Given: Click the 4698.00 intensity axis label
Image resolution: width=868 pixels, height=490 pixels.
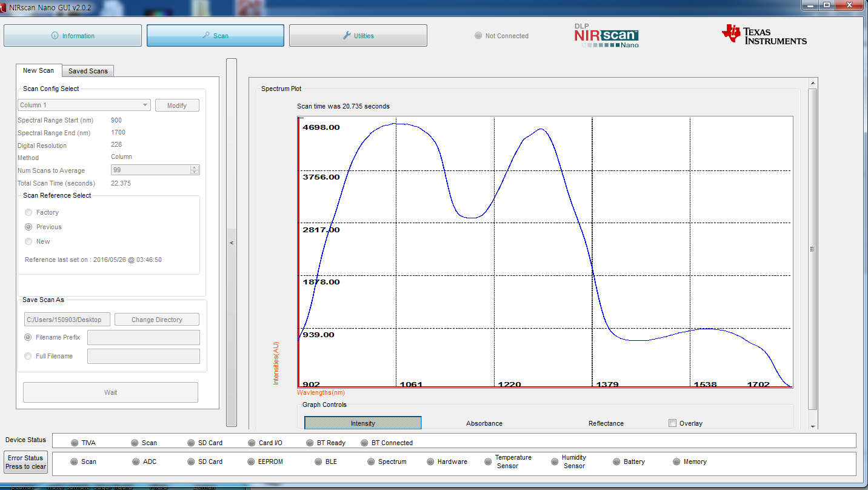Looking at the screenshot, I should (x=321, y=127).
